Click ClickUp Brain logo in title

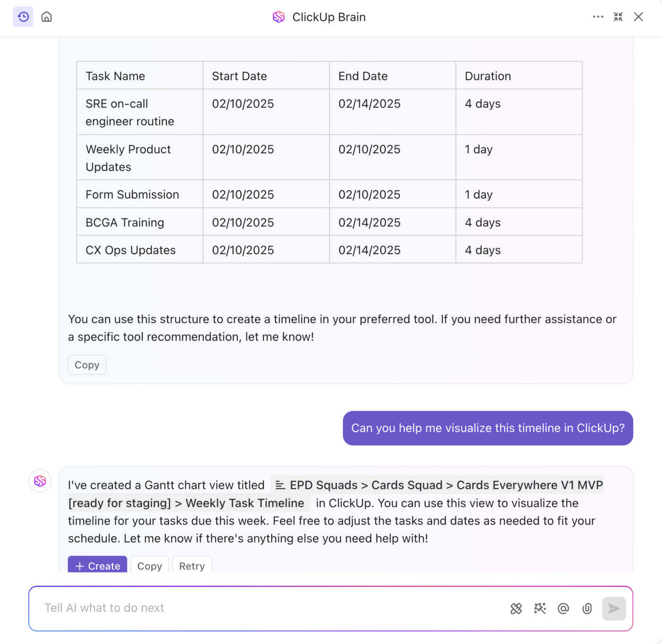pos(279,17)
